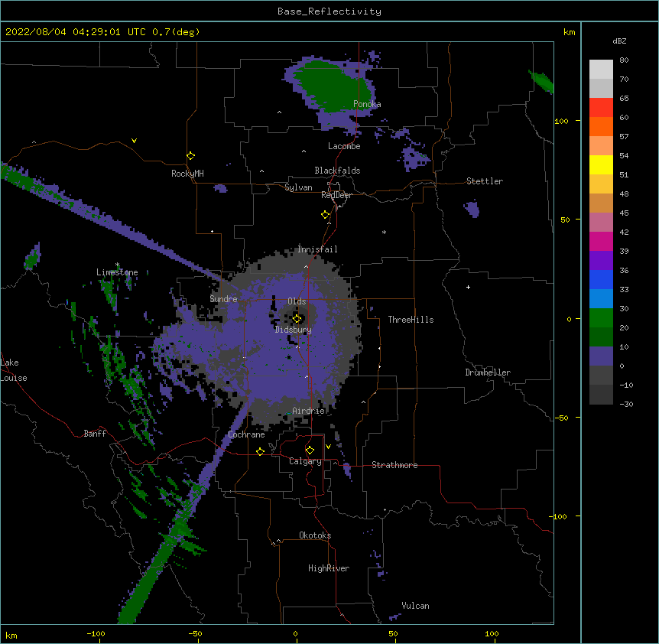Image resolution: width=659 pixels, height=644 pixels.
Task: Click the Ponoka city label
Action: coord(367,104)
